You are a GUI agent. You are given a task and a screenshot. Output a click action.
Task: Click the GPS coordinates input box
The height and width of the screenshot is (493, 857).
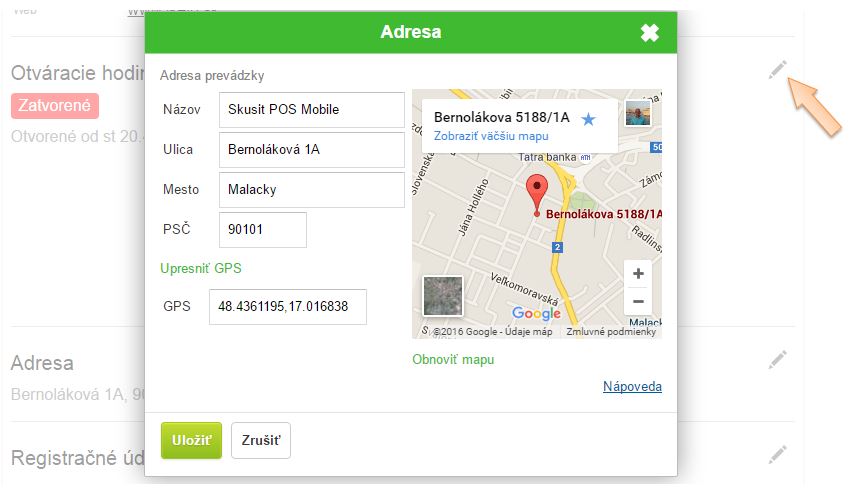pos(287,307)
